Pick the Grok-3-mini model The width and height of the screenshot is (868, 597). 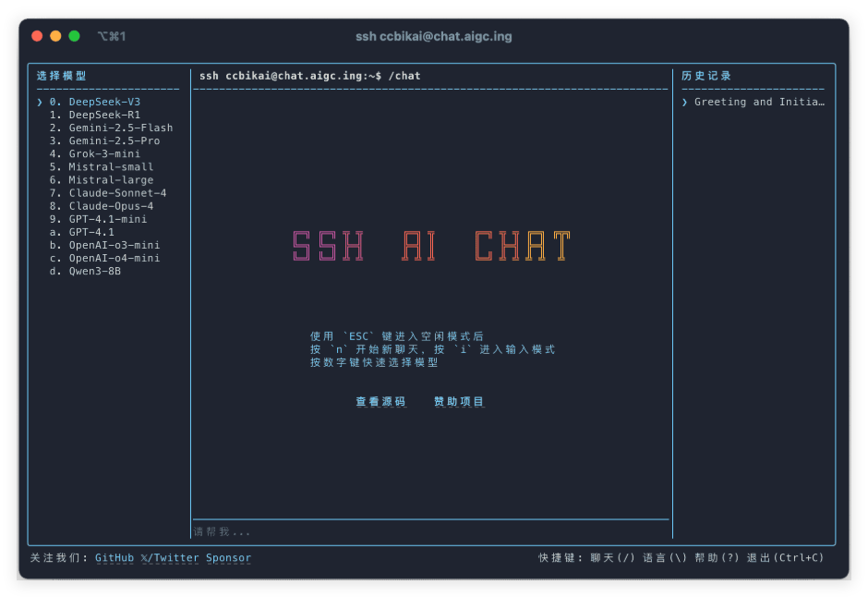point(94,154)
